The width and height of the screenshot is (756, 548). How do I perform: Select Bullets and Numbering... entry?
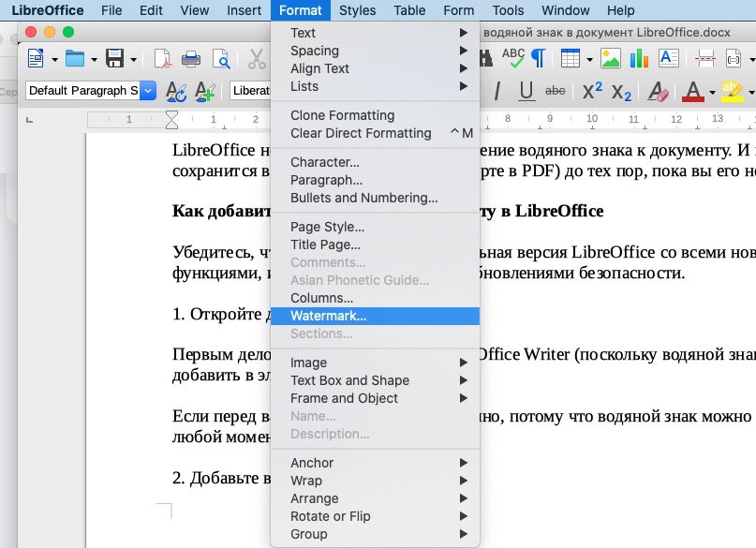click(375, 198)
